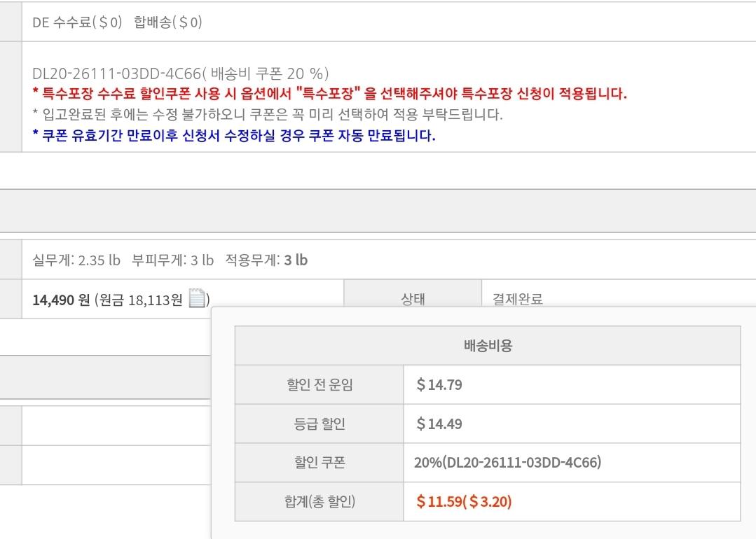
Task: Click the 할인 쿠폰 row label
Action: point(319,463)
